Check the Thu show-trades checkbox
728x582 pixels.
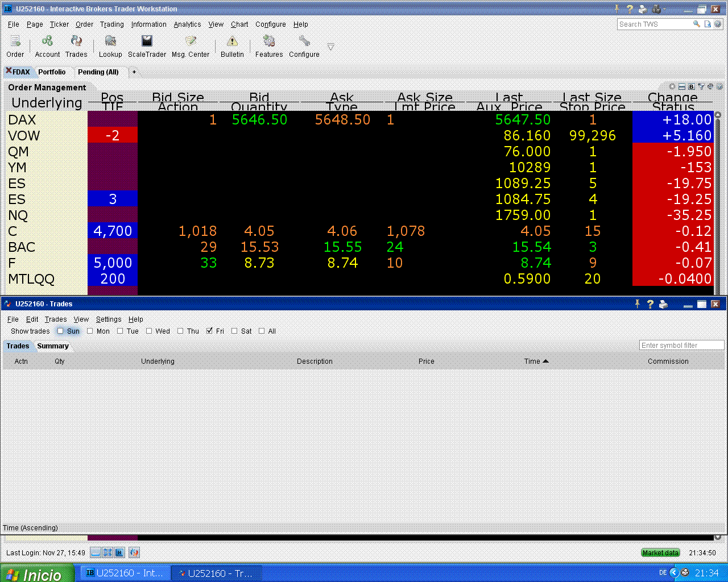180,331
